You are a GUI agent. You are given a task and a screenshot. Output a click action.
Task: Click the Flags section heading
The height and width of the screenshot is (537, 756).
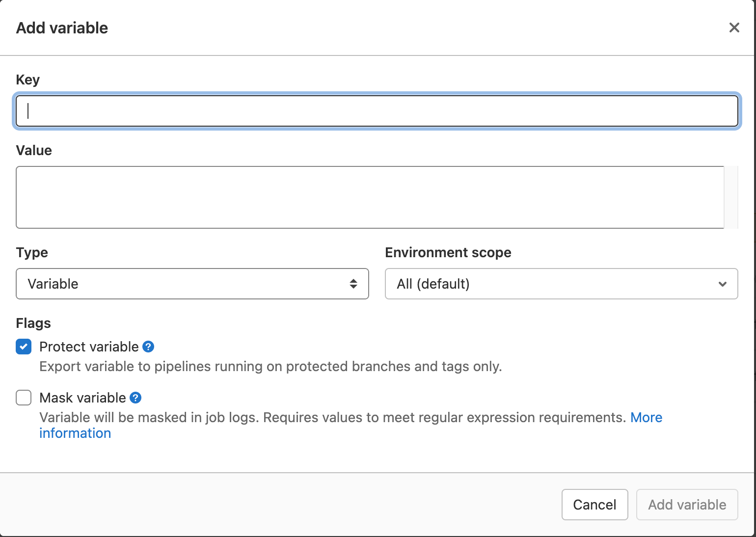coord(33,323)
